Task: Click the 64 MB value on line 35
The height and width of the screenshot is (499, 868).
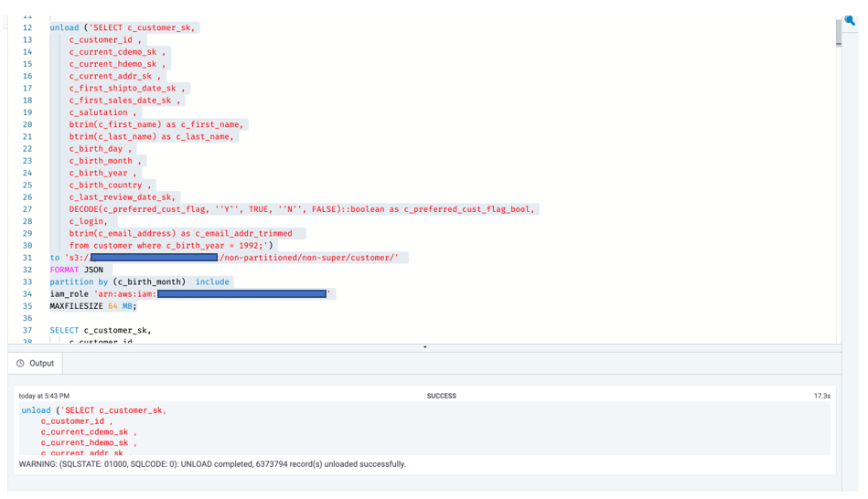Action: point(120,306)
